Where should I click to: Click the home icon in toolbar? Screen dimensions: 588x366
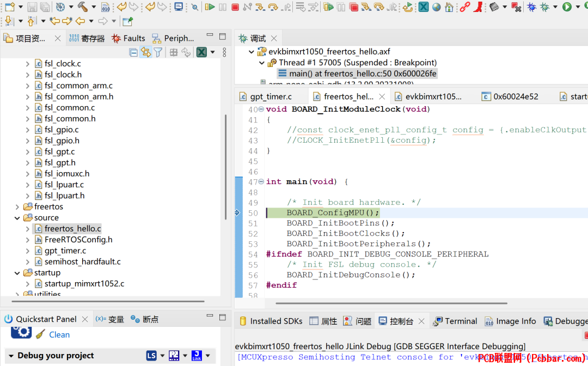click(449, 7)
